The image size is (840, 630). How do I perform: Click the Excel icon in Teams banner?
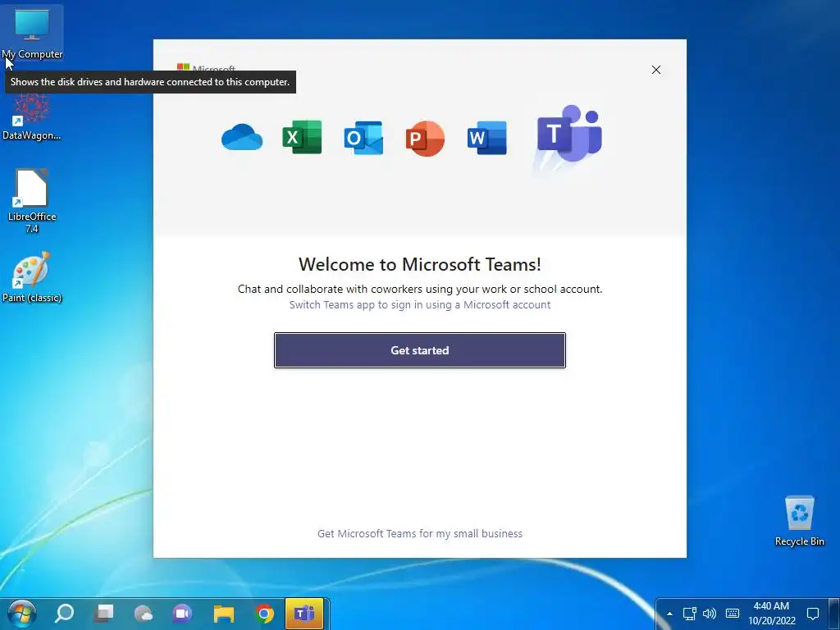tap(302, 138)
